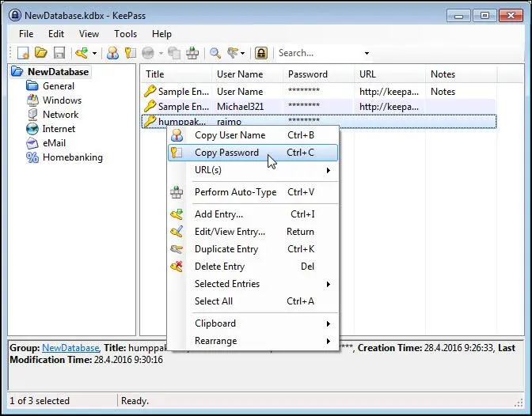Click the Show Entries toolbar icon
Image resolution: width=532 pixels, height=416 pixels.
(233, 53)
